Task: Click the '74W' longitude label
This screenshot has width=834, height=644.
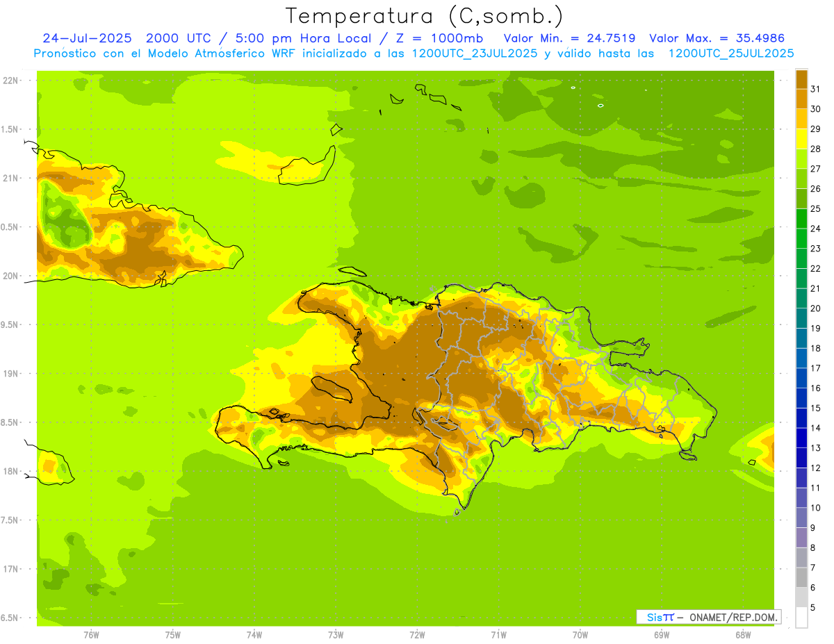Action: [254, 635]
